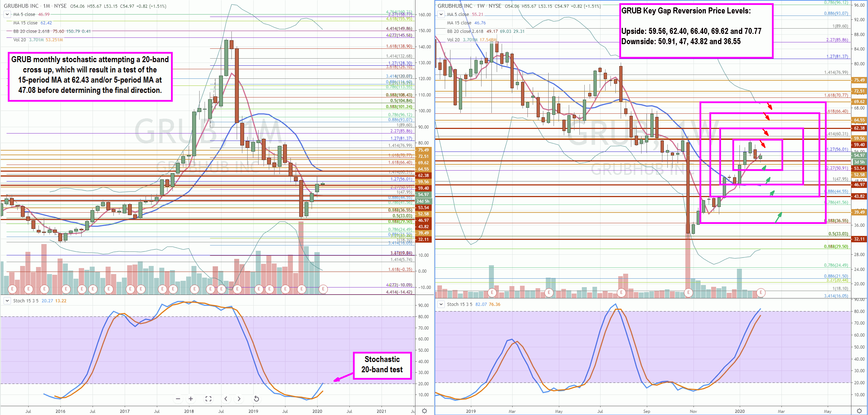Select GRUB Key Gap Reversion Price Levels note
The width and height of the screenshot is (868, 415).
tap(696, 31)
